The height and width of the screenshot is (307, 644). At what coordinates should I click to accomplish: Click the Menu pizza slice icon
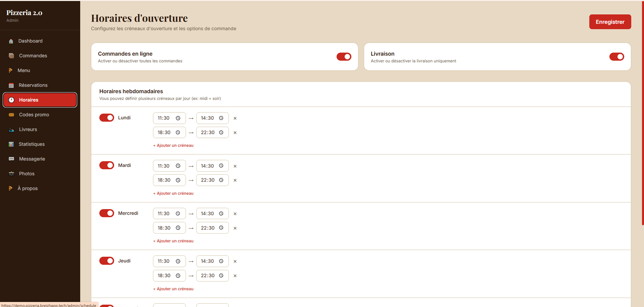click(11, 70)
